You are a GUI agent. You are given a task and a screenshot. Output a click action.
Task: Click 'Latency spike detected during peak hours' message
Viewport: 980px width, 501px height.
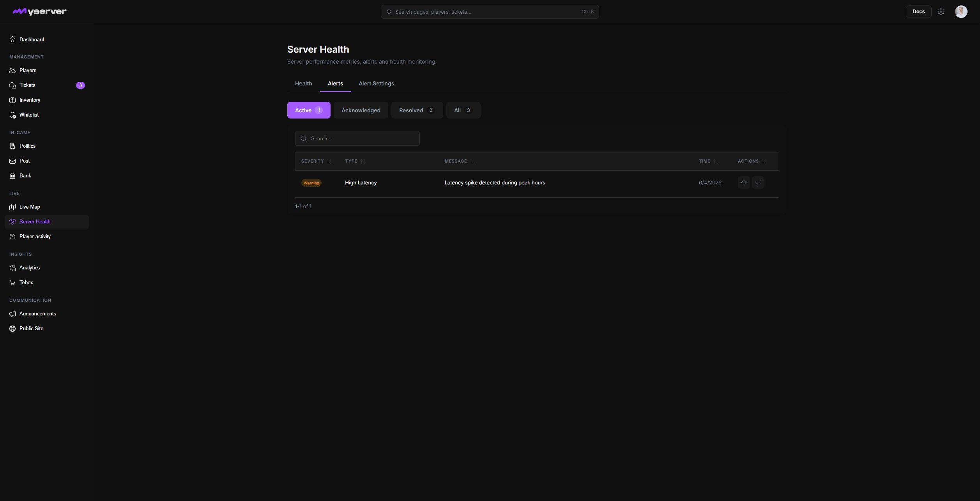point(495,182)
